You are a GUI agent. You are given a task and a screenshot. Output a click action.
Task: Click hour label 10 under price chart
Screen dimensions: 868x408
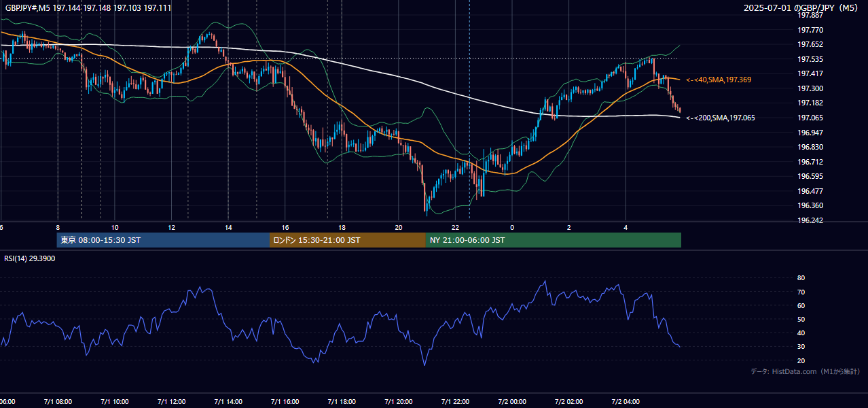115,228
